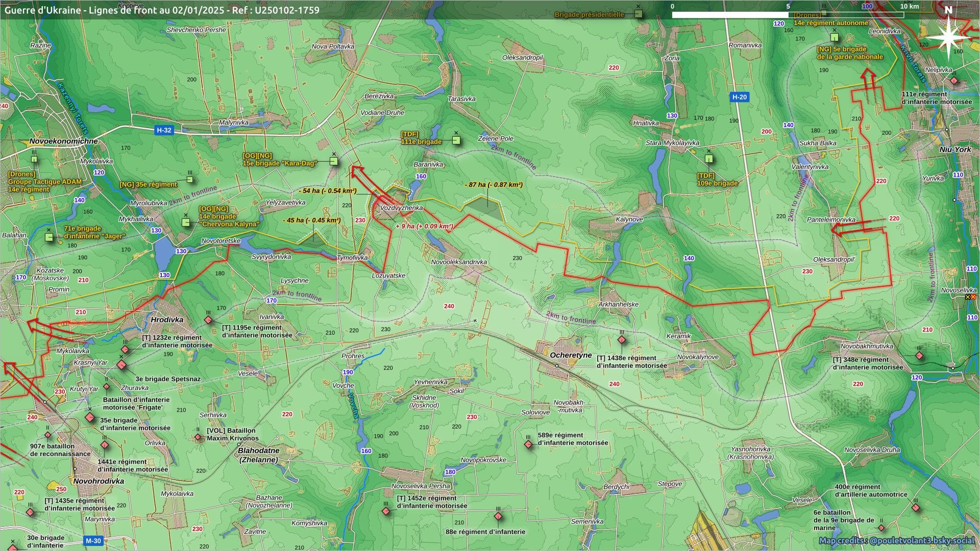Click the Kalynove village label
The image size is (980, 551).
pyautogui.click(x=629, y=219)
